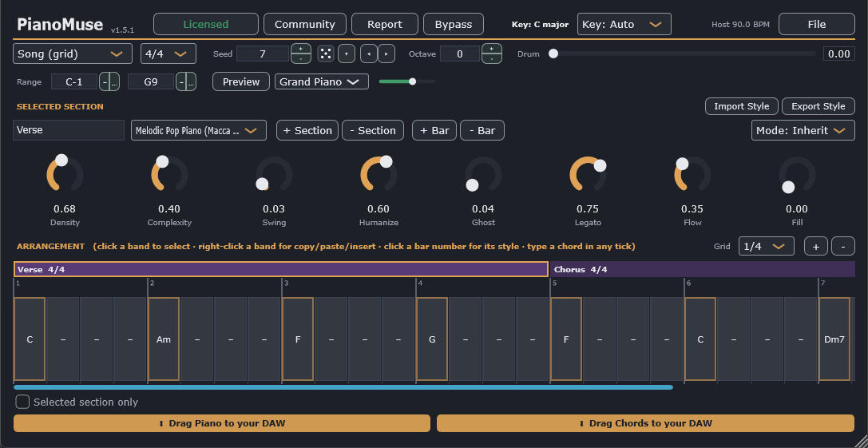Screen dimensions: 868x448
Task: Select the G chord cell in bar 4
Action: (x=432, y=339)
